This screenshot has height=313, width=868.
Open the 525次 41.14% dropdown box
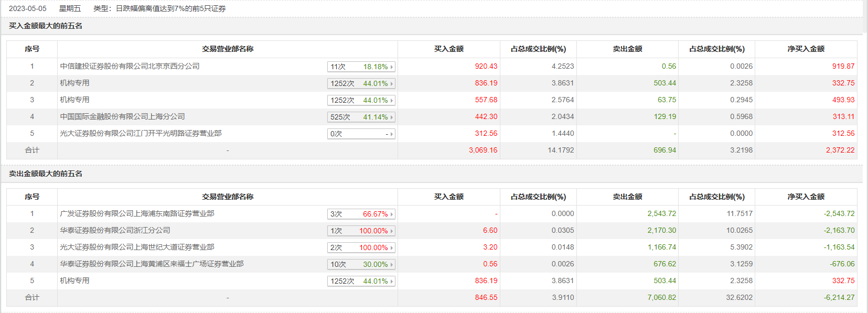click(x=361, y=117)
